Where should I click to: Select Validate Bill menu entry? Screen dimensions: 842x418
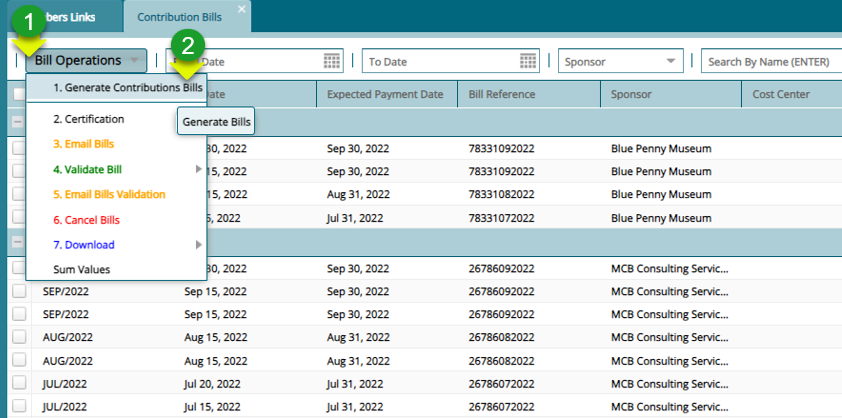(116, 170)
